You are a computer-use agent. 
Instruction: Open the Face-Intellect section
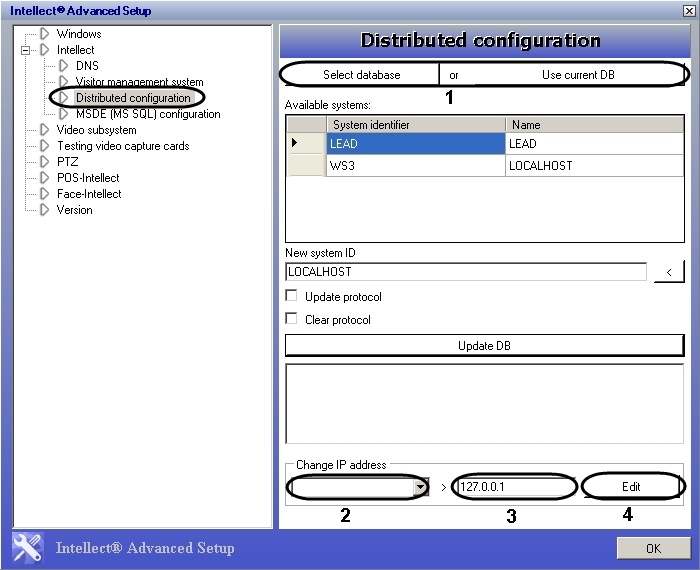(89, 194)
